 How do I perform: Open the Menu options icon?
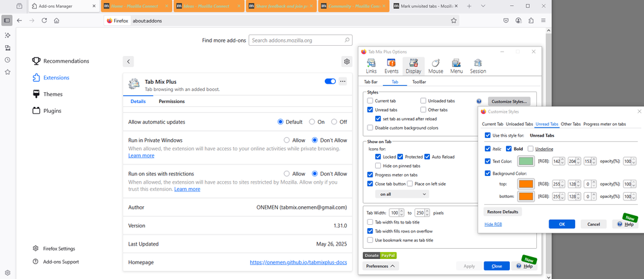click(x=456, y=66)
